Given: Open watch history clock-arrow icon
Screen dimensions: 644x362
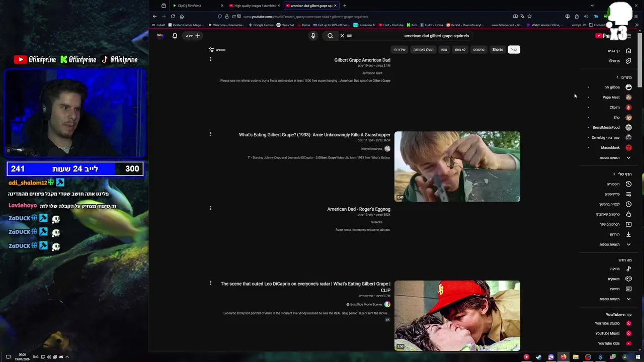Looking at the screenshot, I should point(628,184).
